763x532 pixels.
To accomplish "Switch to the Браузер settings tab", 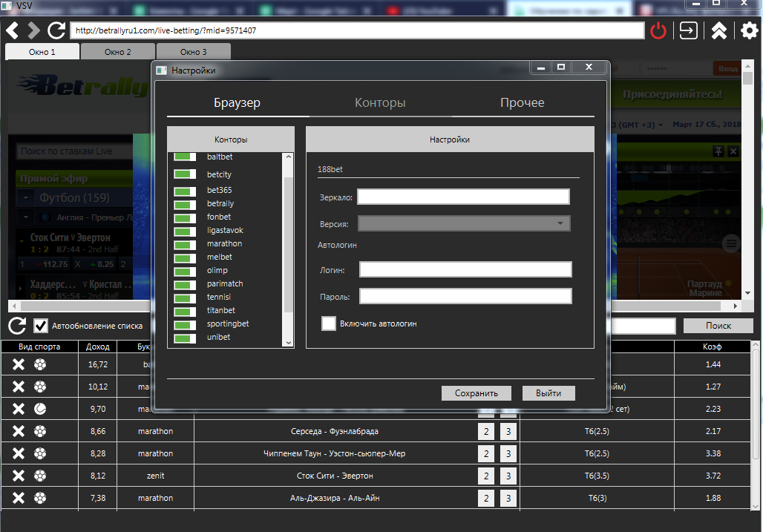I will tap(238, 102).
